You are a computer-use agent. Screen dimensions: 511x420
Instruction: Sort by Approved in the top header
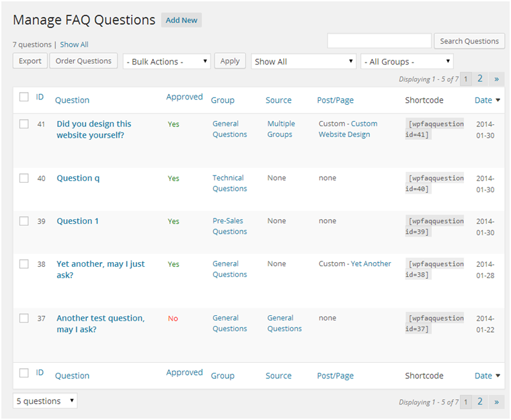click(184, 97)
